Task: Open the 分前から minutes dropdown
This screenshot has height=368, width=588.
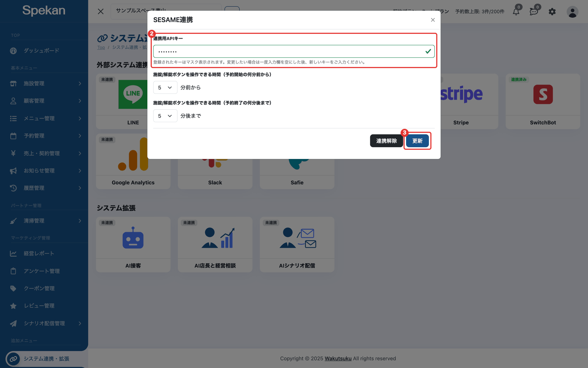Action: coord(165,88)
